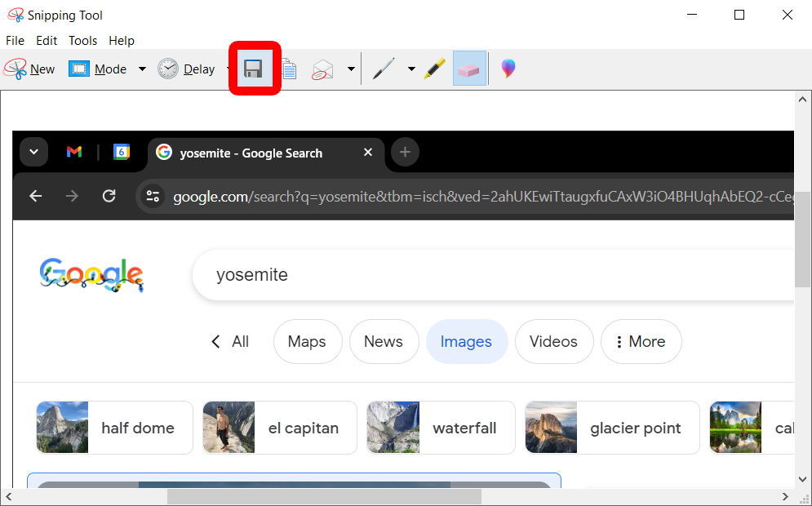
Task: Click the Send Snip envelope icon
Action: tap(323, 69)
